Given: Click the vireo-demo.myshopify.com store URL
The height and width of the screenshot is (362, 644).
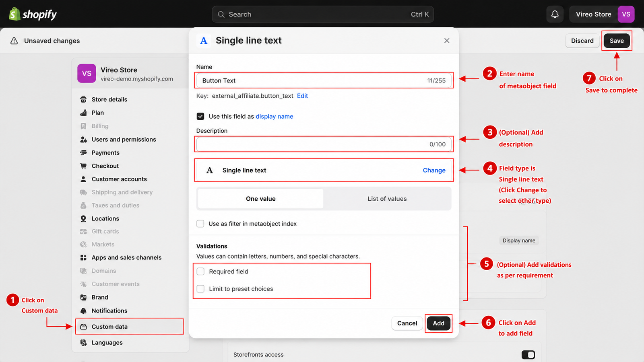Looking at the screenshot, I should pyautogui.click(x=137, y=79).
